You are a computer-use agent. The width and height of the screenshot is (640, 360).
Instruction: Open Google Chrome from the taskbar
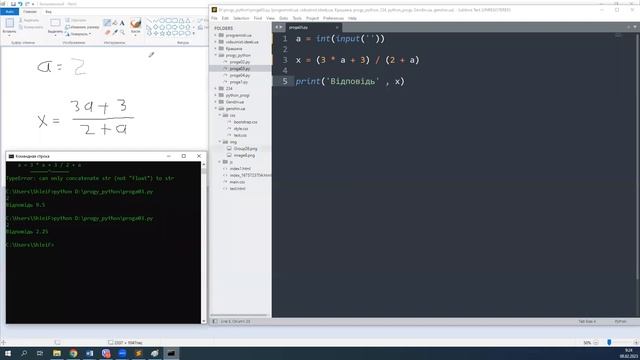pyautogui.click(x=73, y=353)
